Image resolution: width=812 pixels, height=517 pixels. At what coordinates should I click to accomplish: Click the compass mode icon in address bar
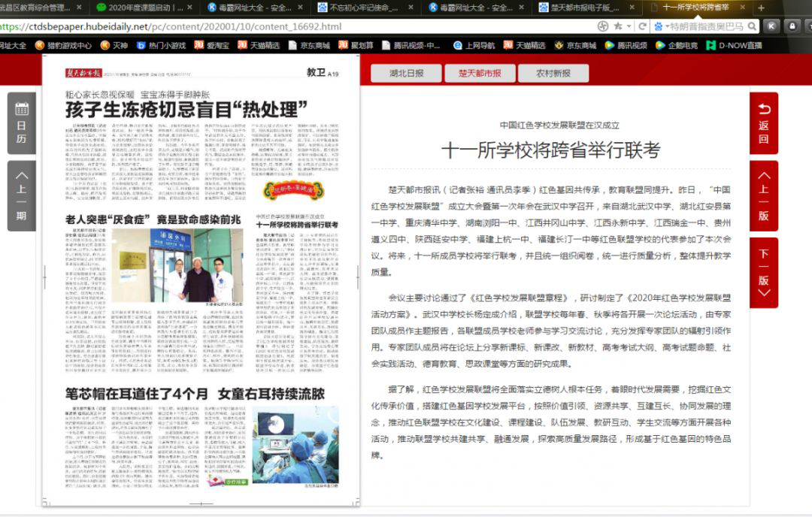[x=603, y=26]
